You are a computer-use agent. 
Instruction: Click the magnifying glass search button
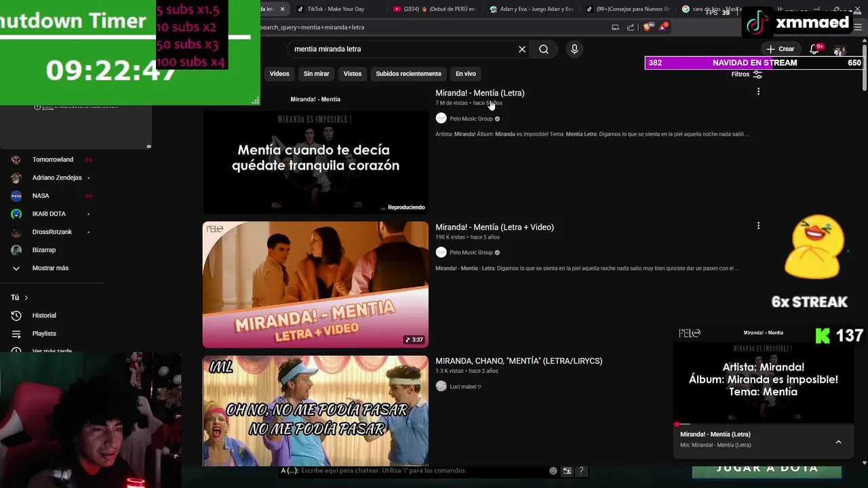pos(544,49)
